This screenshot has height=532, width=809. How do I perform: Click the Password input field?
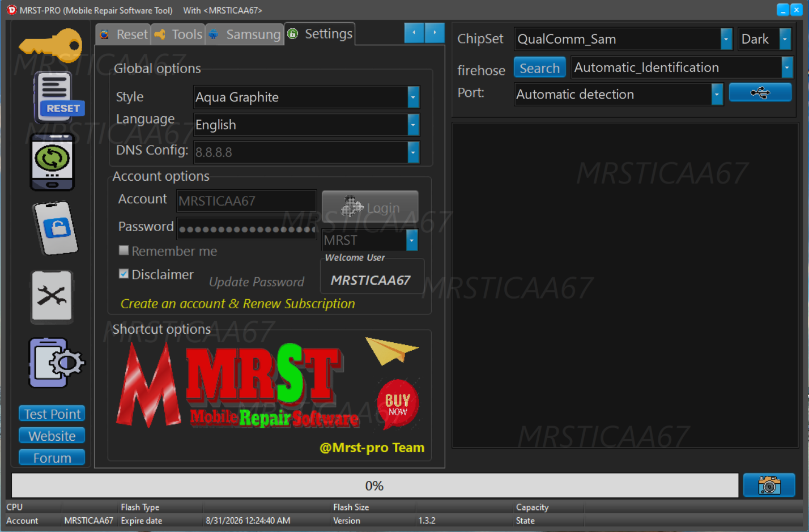point(246,228)
